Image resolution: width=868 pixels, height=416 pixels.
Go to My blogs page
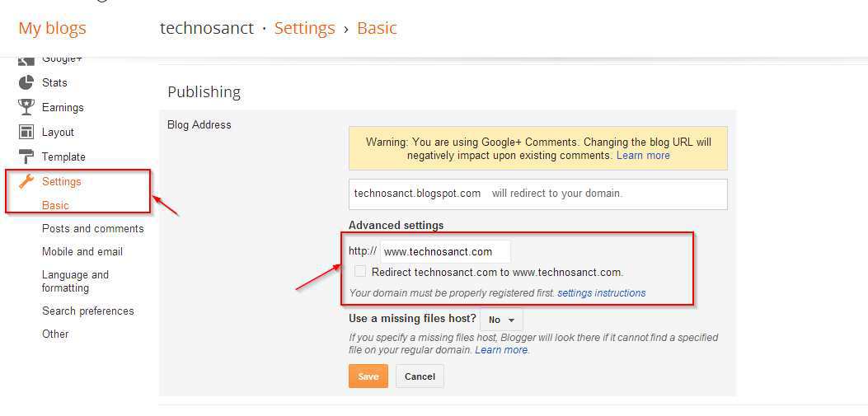click(x=53, y=28)
